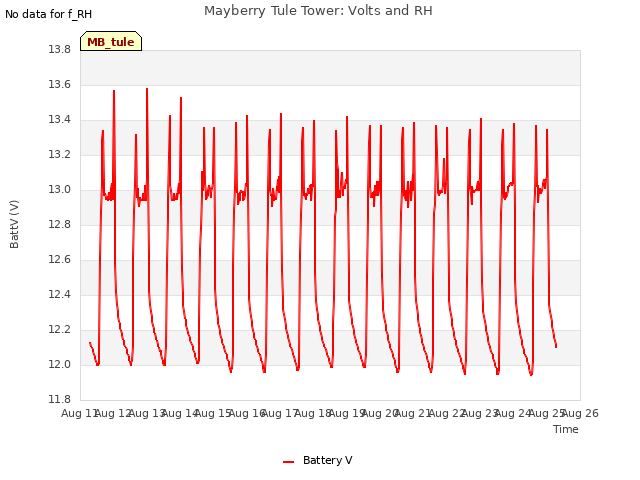Click the BattV (V) y-axis title

click(14, 224)
